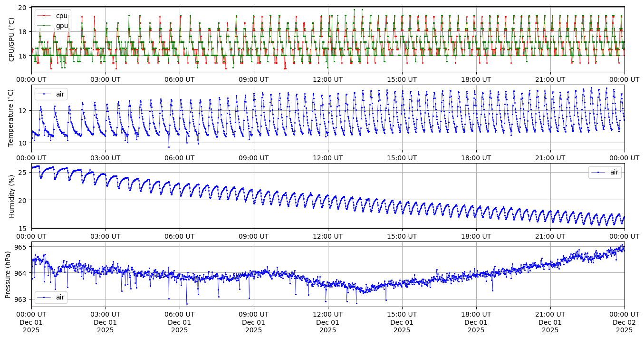Click the Pressure (hPa) y-axis label

tap(8, 274)
